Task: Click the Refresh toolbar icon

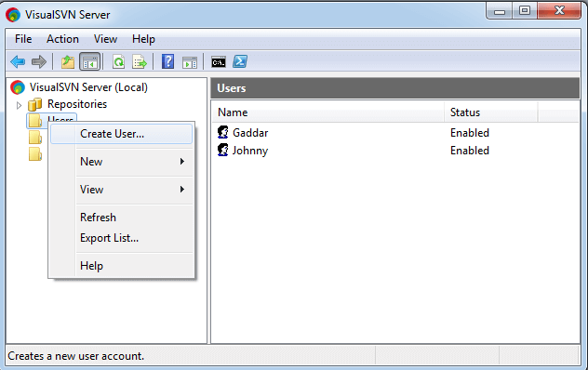Action: 118,61
